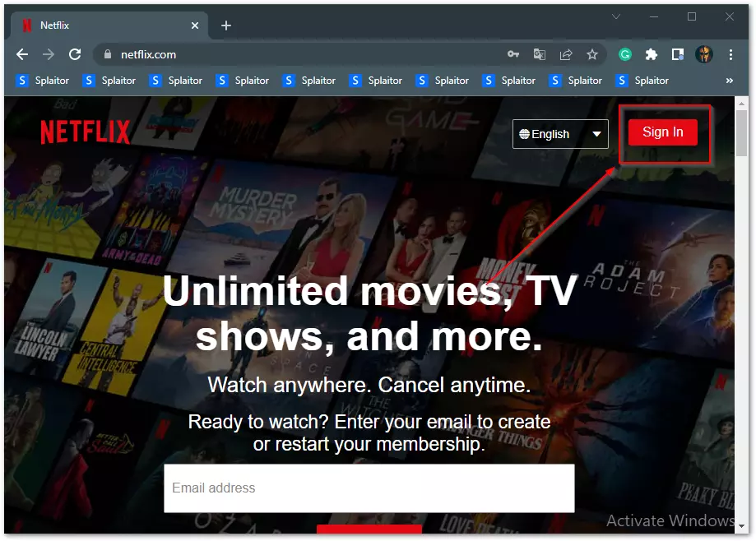The width and height of the screenshot is (756, 541).
Task: Click the "Unlimited movies, TV shows, and more." headline
Action: [x=369, y=313]
